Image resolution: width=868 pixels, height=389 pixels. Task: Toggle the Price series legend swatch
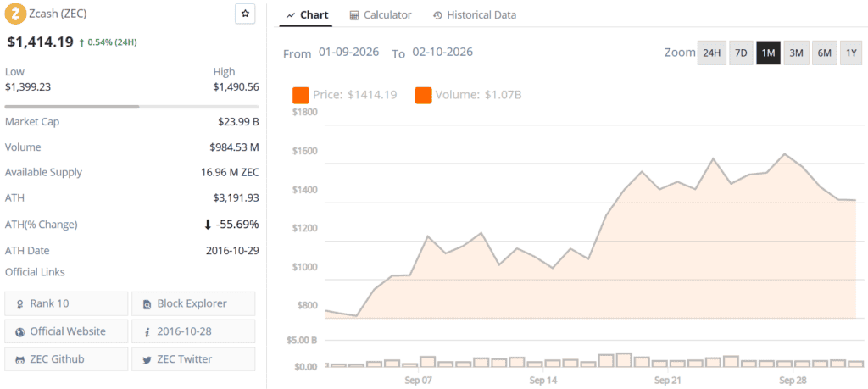[x=301, y=95]
